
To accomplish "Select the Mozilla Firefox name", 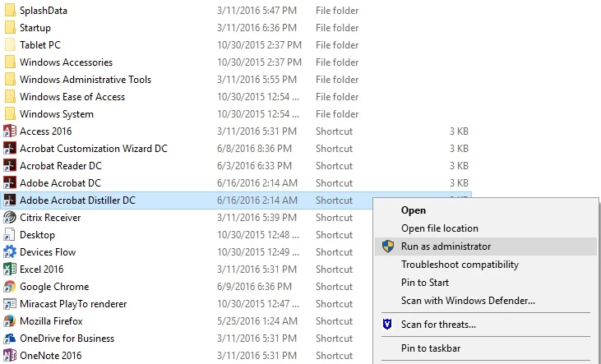I will [x=51, y=321].
